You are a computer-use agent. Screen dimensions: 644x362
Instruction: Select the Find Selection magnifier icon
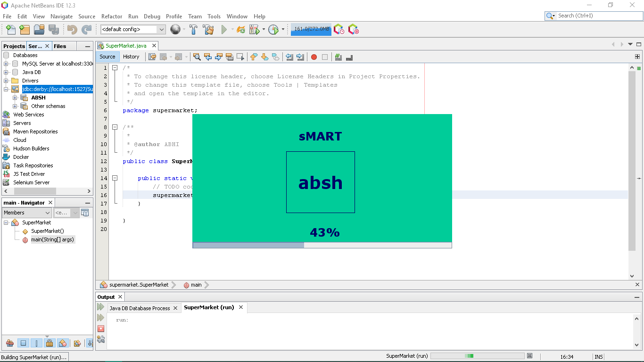point(197,57)
